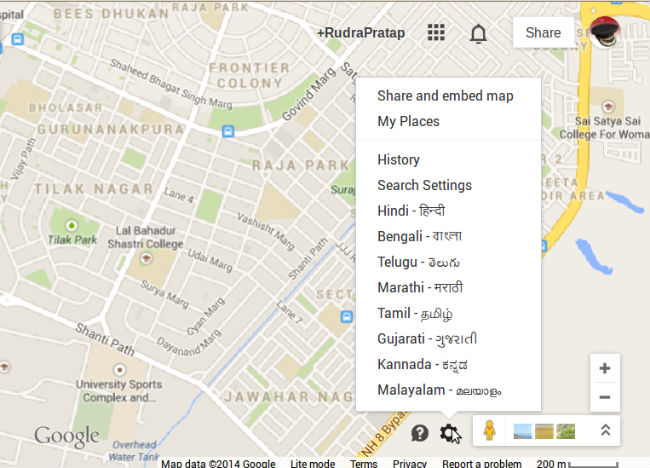Click the JAWAHAR NAG area label
This screenshot has width=650, height=468.
coord(289,397)
